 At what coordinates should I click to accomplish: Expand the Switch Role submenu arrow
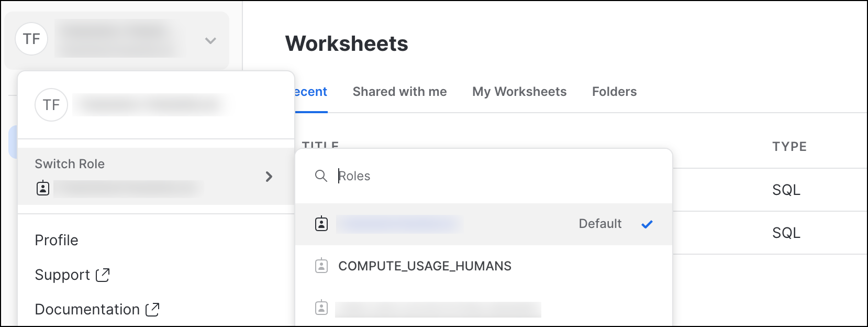coord(269,177)
